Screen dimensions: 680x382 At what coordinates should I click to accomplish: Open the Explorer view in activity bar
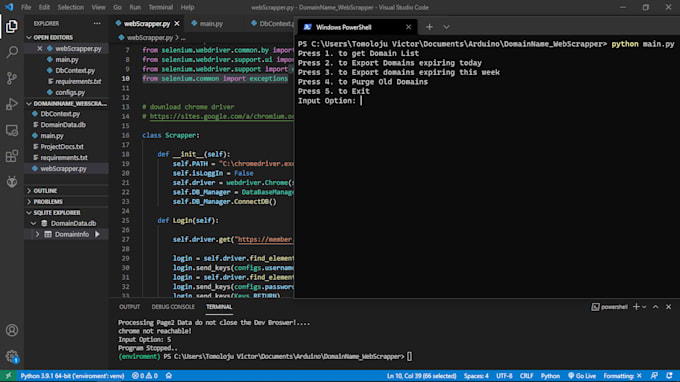click(12, 26)
